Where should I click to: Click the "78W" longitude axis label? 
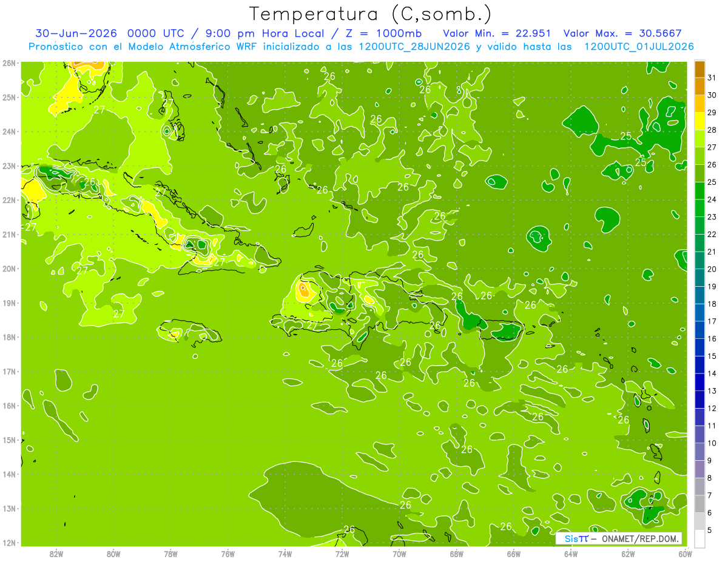pos(170,554)
